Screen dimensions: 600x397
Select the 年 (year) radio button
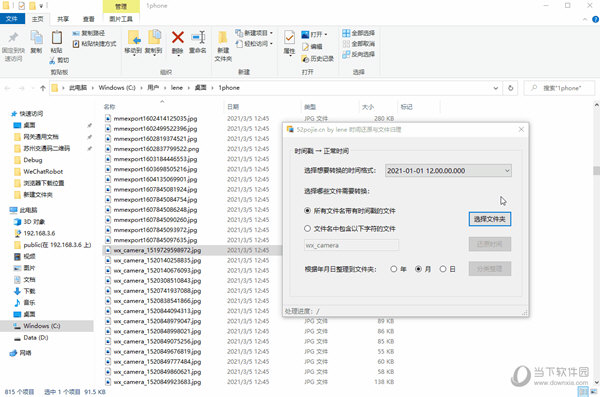click(x=393, y=269)
